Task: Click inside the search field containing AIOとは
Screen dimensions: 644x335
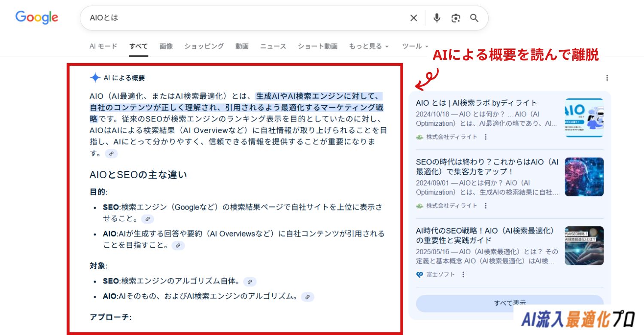Action: [x=240, y=18]
